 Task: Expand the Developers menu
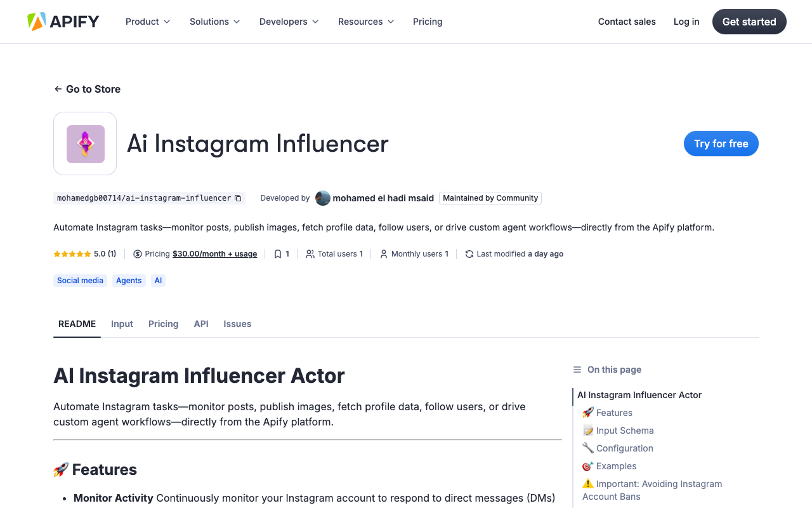(x=289, y=22)
